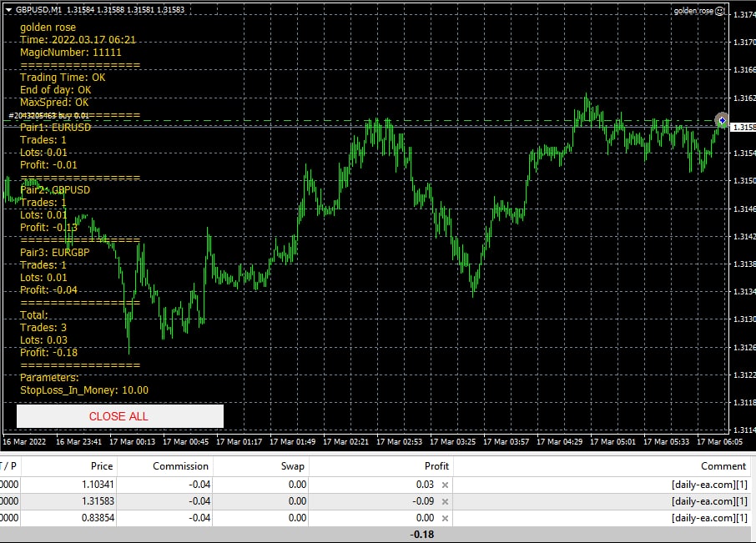This screenshot has width=756, height=543.
Task: Close the trade with profit 0.00
Action: coord(445,519)
